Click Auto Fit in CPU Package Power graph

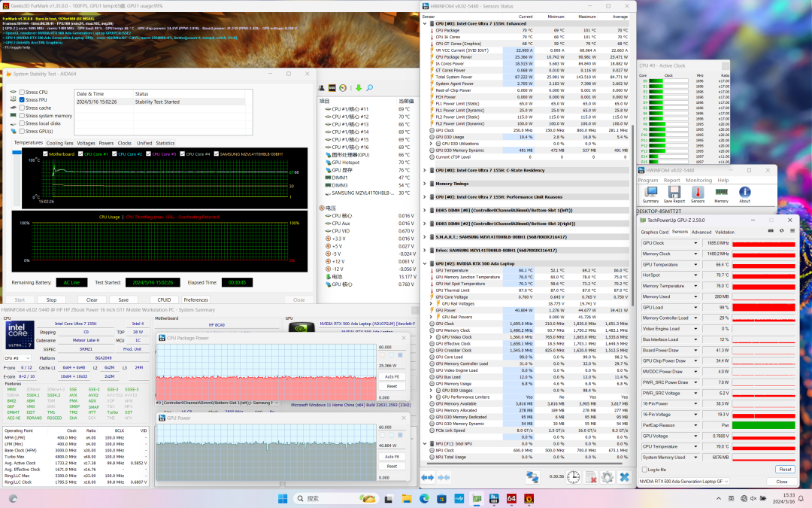(392, 377)
